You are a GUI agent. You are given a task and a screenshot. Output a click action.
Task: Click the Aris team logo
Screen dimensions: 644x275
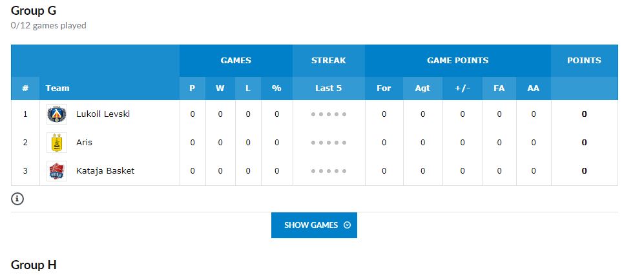pos(57,143)
